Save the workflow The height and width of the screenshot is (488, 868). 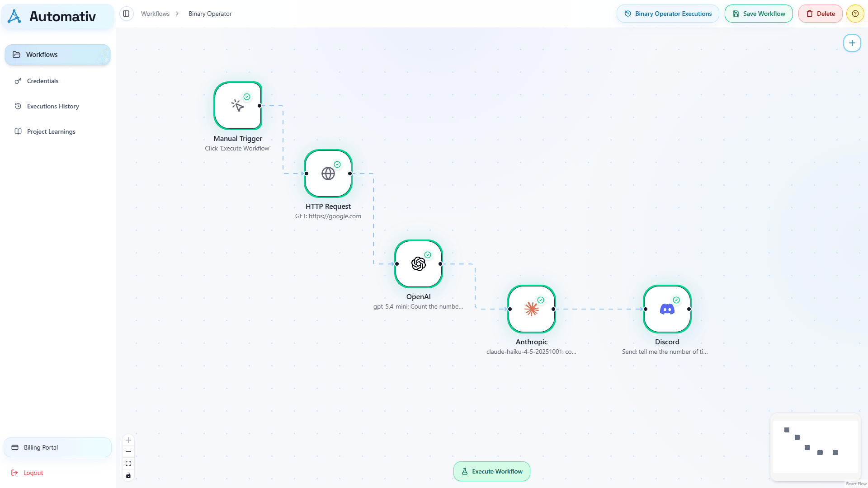(759, 14)
